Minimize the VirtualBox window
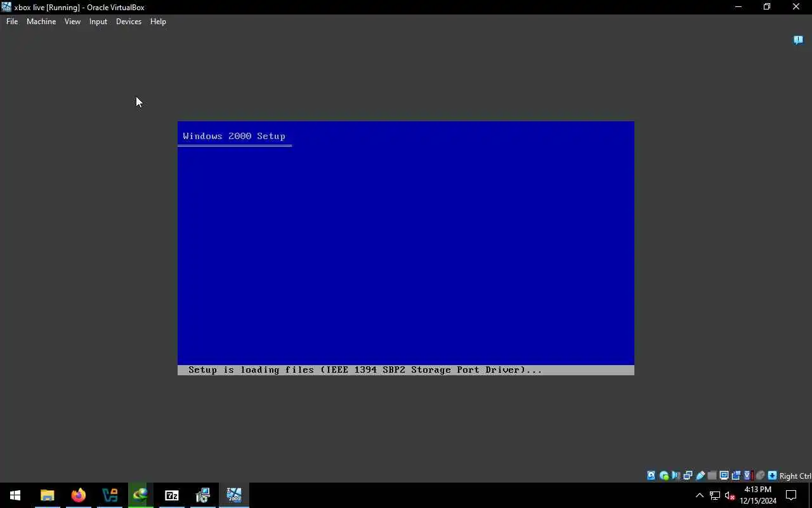812x508 pixels. pos(738,7)
